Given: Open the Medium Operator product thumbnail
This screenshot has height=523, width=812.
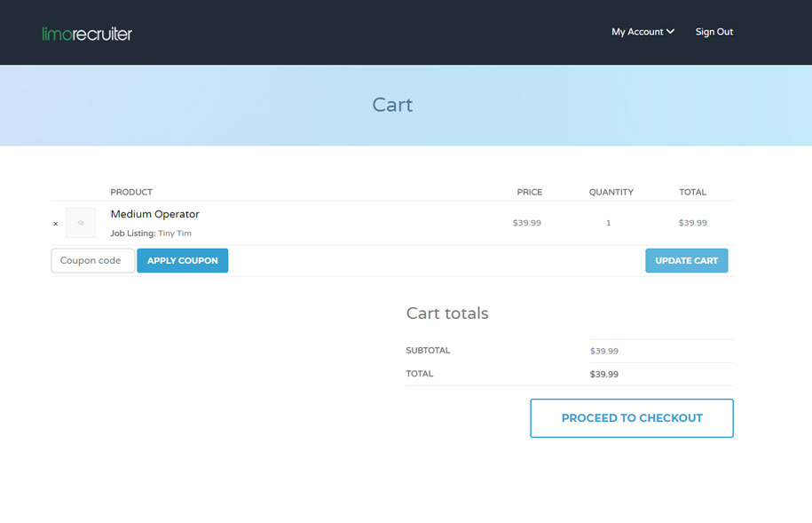Looking at the screenshot, I should [x=81, y=223].
